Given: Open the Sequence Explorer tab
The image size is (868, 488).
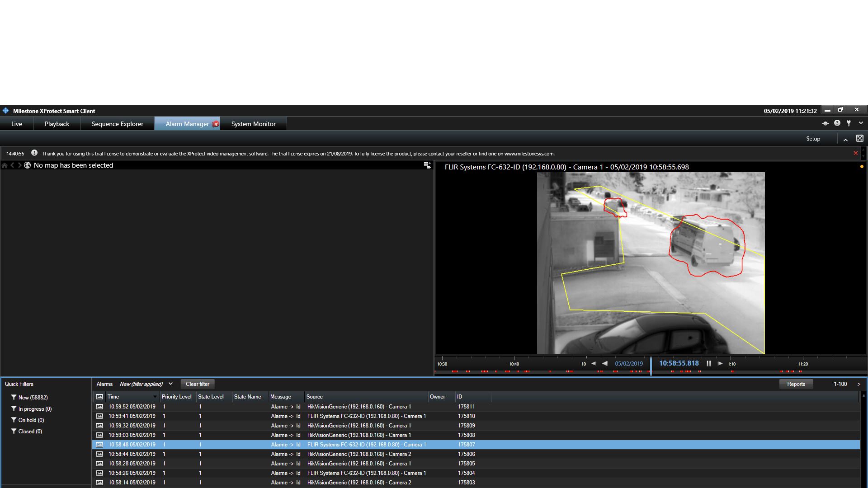Looking at the screenshot, I should pyautogui.click(x=117, y=124).
